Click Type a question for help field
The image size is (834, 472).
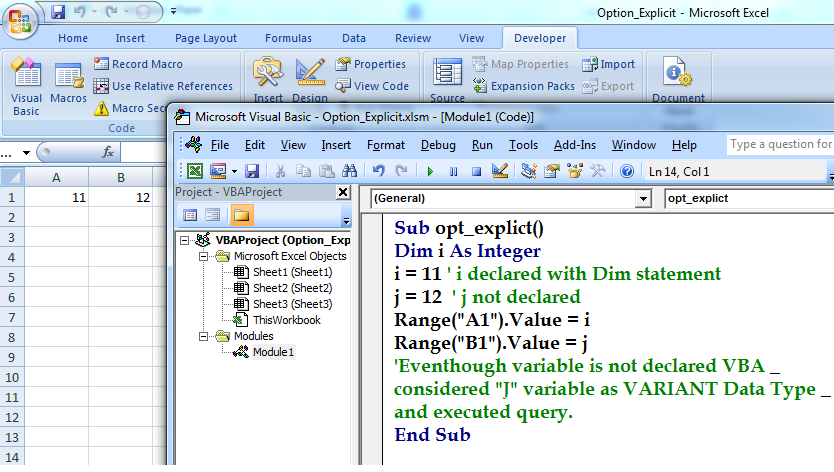(x=780, y=144)
